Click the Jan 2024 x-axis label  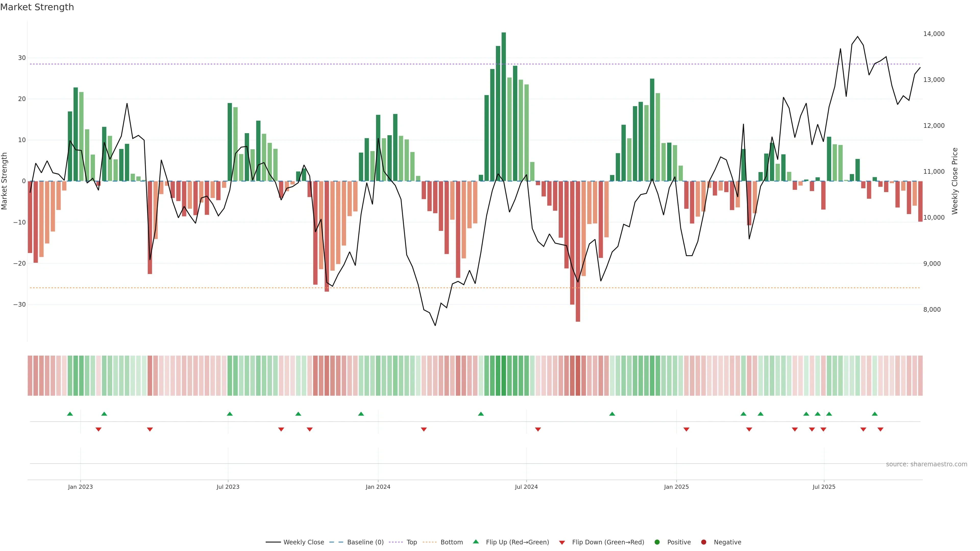[x=378, y=487]
